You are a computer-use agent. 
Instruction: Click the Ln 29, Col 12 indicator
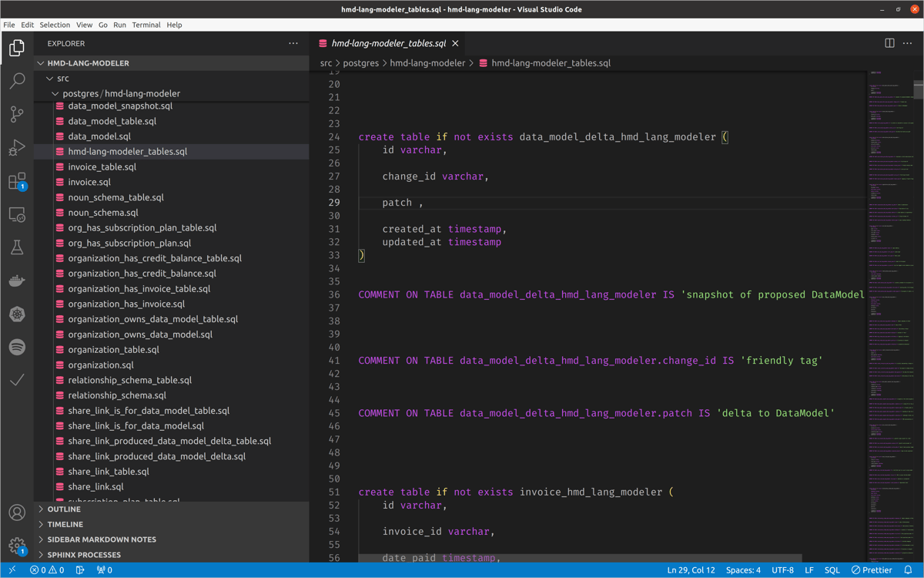point(691,570)
